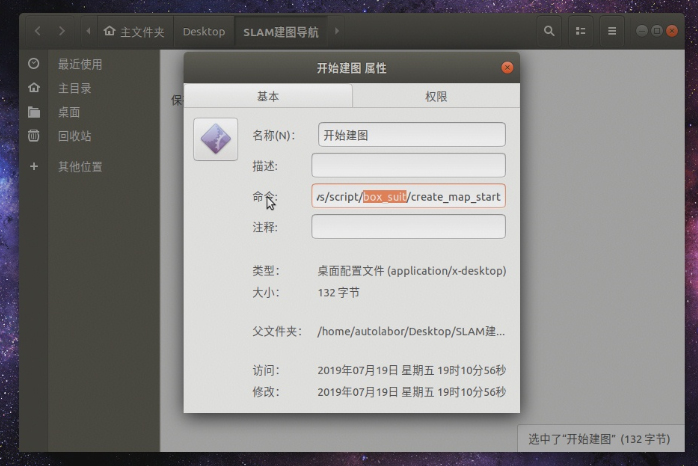698x466 pixels.
Task: Go to Home folder in the sidebar
Action: [x=74, y=88]
